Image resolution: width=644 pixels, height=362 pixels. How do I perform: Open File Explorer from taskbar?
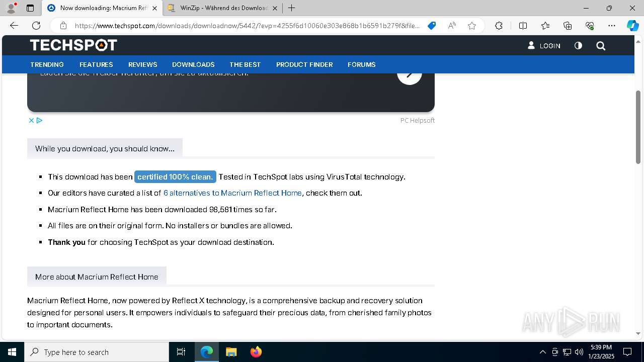tap(231, 352)
